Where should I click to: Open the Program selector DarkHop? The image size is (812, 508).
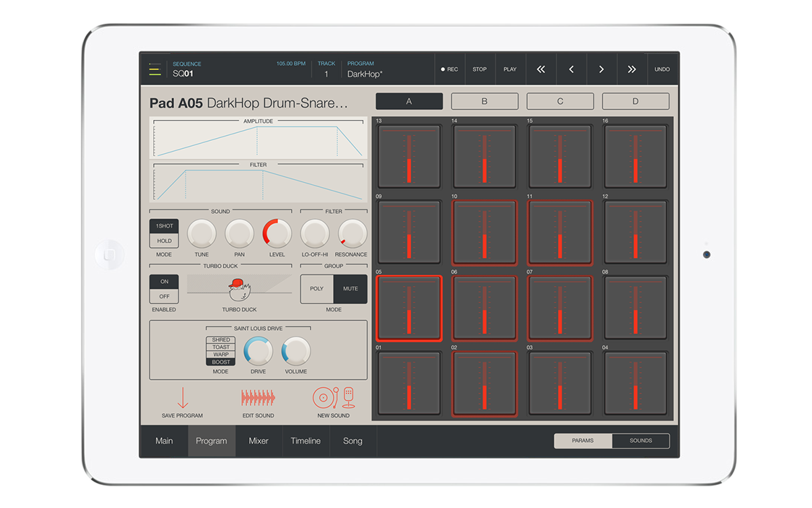[x=365, y=74]
